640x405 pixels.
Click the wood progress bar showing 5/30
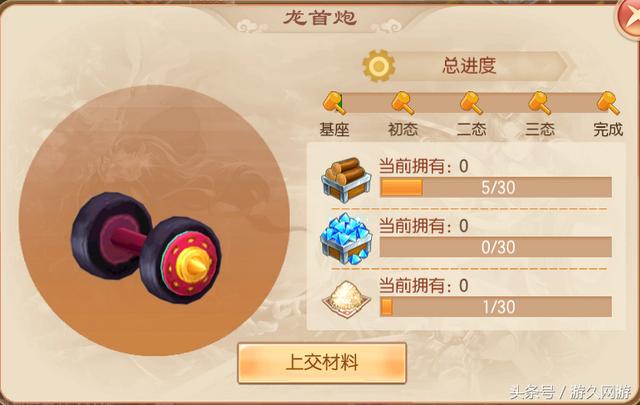pyautogui.click(x=496, y=187)
